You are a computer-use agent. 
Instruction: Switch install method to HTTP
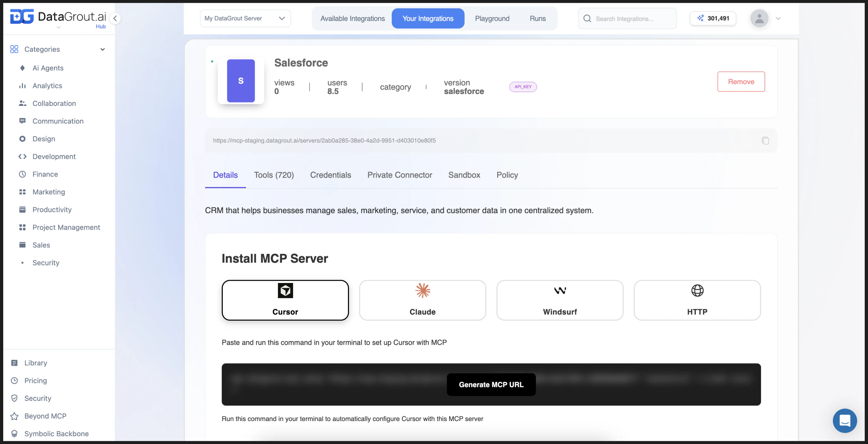pos(697,300)
